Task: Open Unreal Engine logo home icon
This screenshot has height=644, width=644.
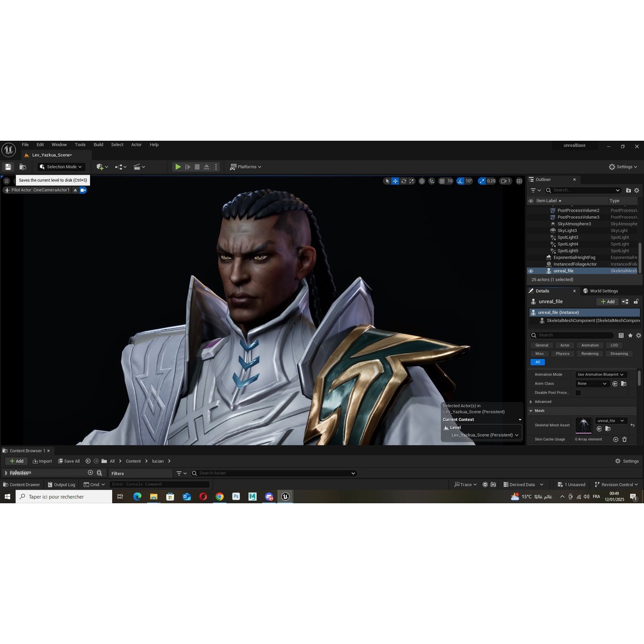Action: pos(8,150)
